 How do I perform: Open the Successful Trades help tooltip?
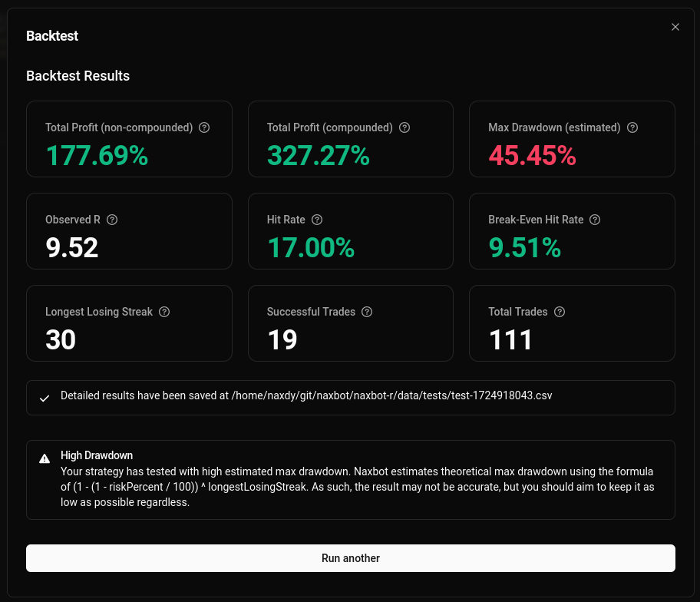[x=367, y=312]
